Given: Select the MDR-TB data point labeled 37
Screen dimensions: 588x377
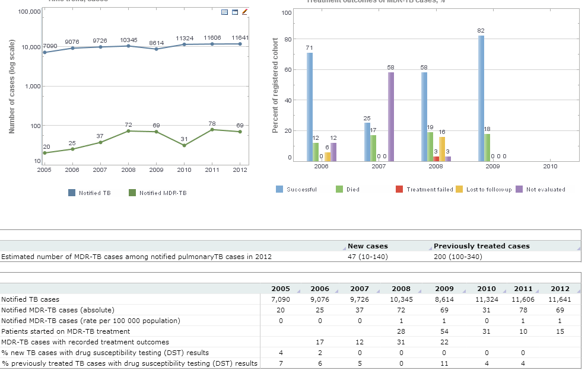Looking at the screenshot, I should tap(100, 142).
